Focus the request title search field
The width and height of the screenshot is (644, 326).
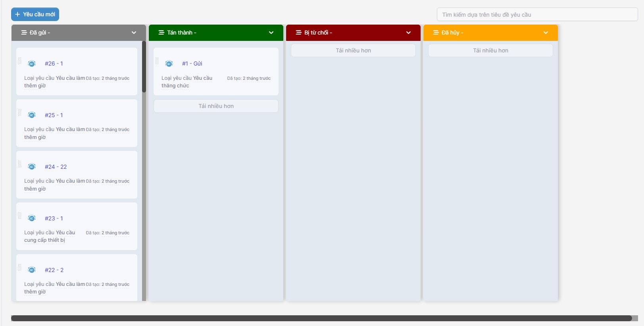pos(537,15)
